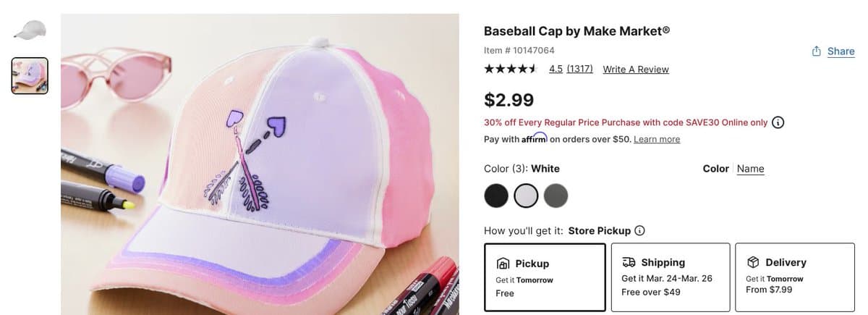The height and width of the screenshot is (315, 868).
Task: Show the plain white cap thumbnail
Action: 30,30
